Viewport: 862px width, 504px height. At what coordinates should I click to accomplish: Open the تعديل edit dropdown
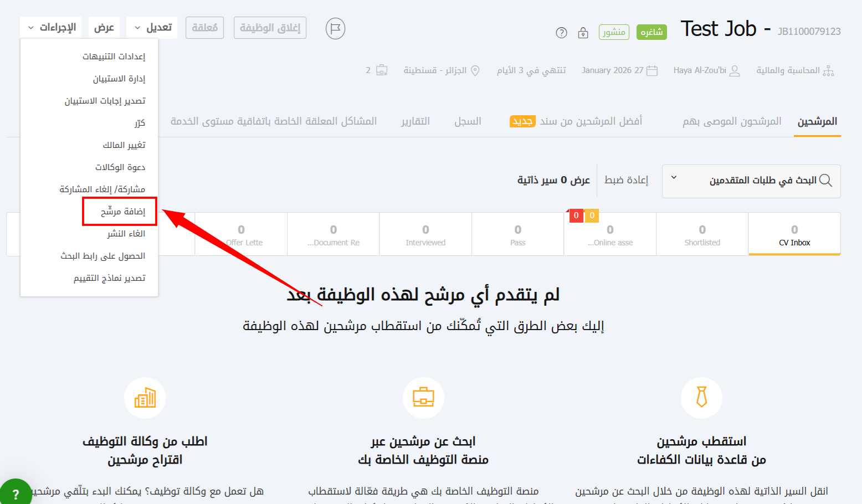[x=152, y=28]
